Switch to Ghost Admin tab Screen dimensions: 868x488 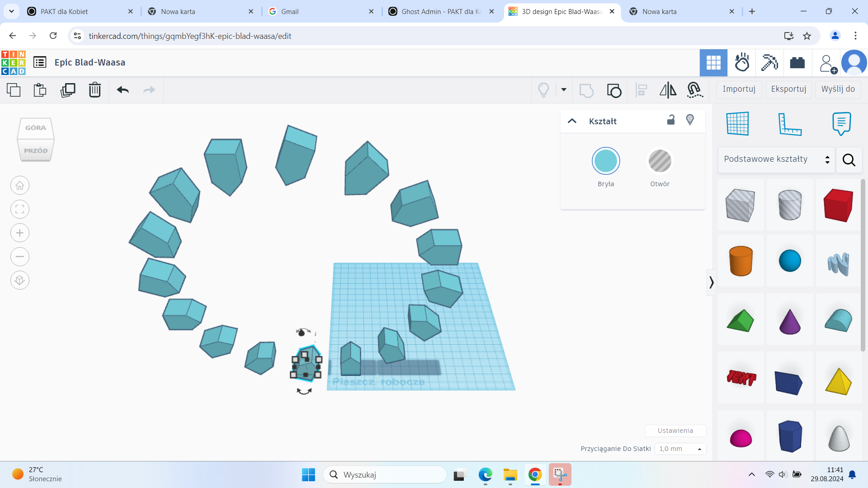[x=442, y=11]
